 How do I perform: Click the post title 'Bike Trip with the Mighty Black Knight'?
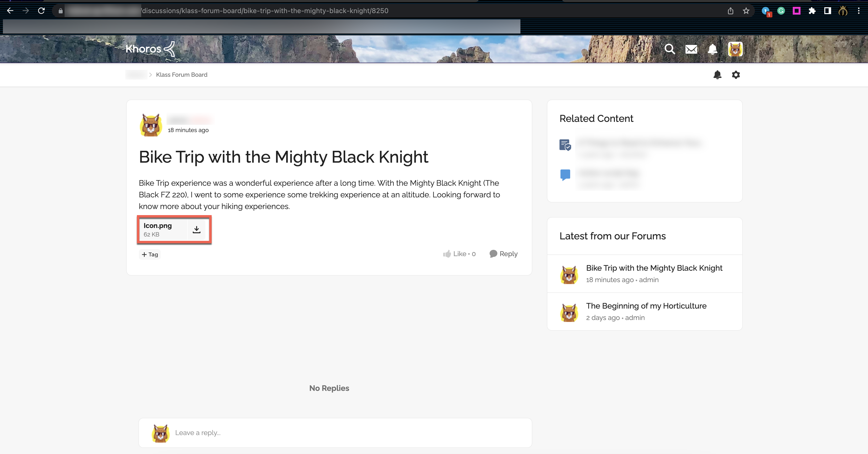[283, 157]
